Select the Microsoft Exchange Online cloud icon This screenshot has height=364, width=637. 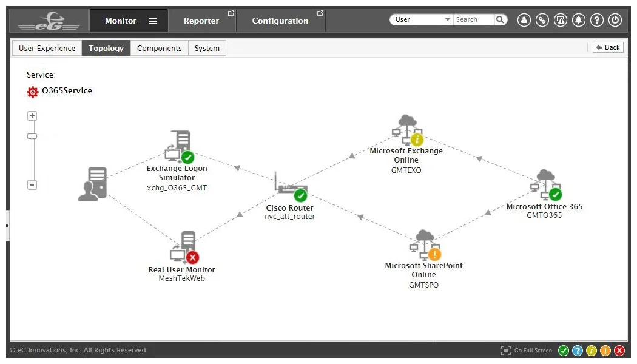408,130
